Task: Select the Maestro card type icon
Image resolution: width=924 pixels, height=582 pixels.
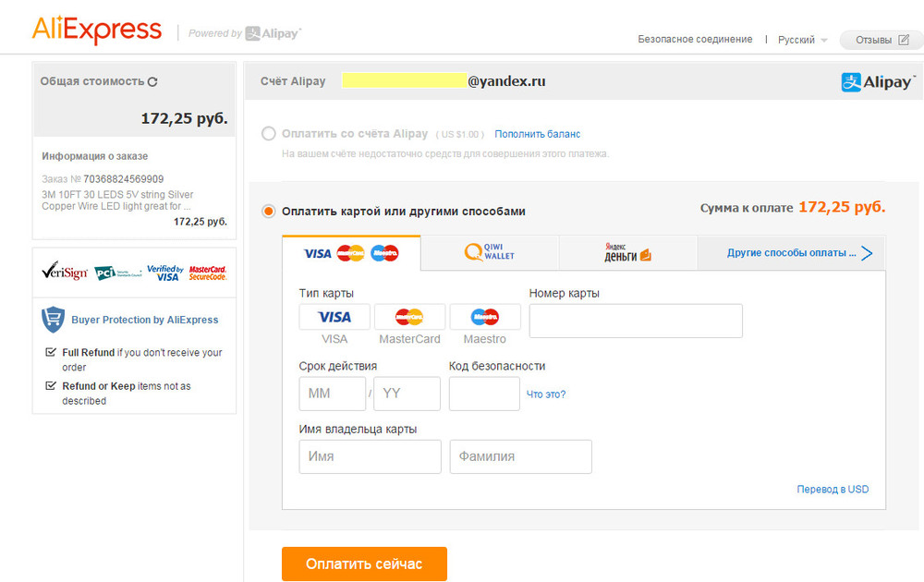Action: pos(485,317)
